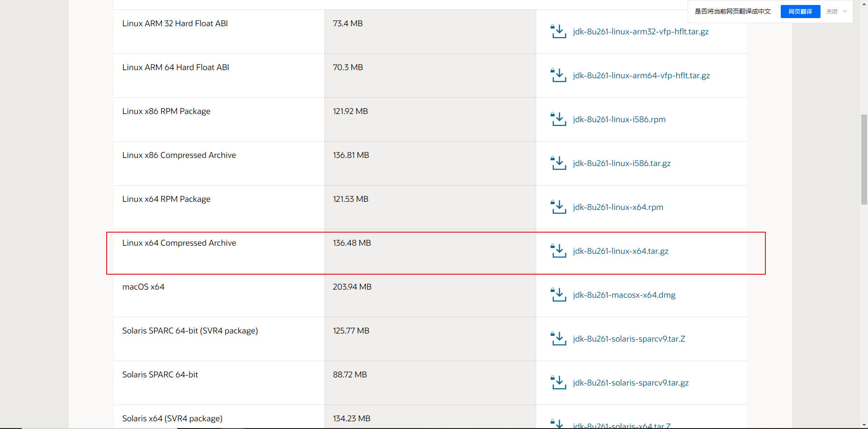Click the page vertical scrollbar thumb
Screen dimensions: 868x429
coord(864,159)
